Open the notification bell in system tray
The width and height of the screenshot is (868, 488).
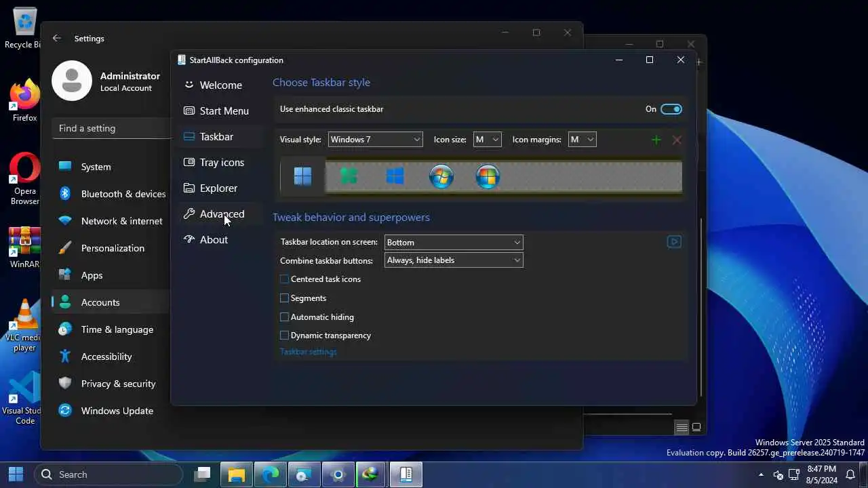850,474
